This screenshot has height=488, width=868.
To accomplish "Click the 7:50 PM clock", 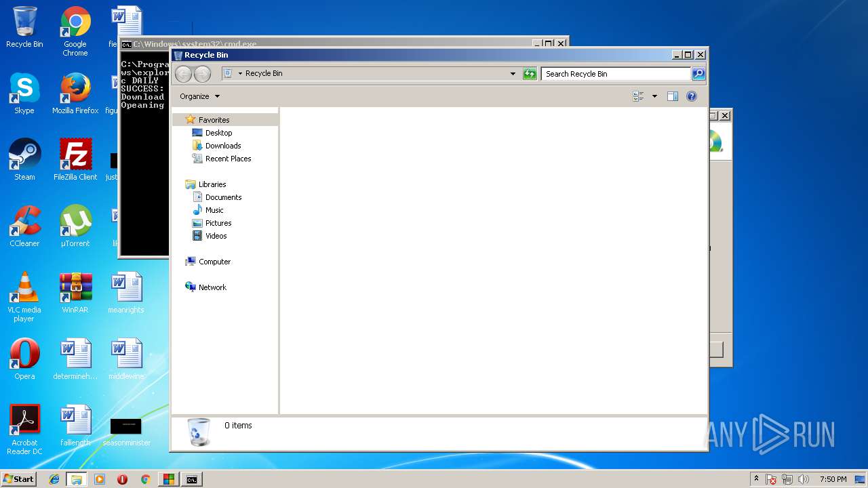I will (833, 479).
